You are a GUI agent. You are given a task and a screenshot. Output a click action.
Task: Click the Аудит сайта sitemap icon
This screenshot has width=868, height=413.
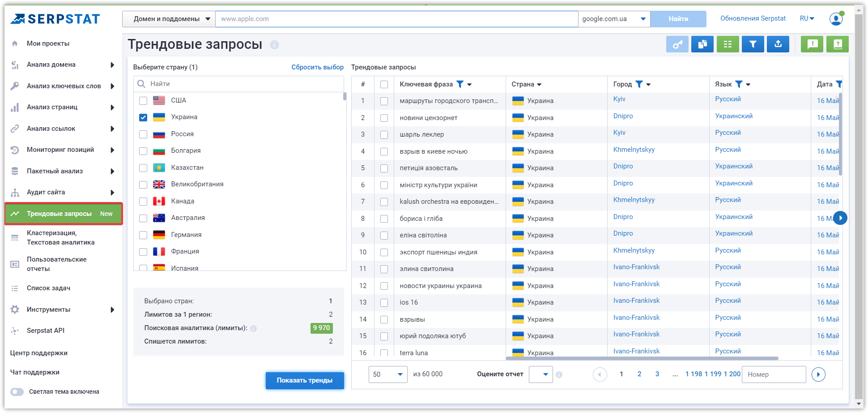pyautogui.click(x=15, y=193)
